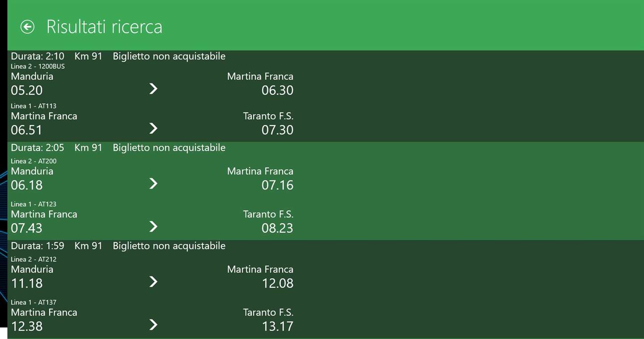Click arrow for Manduria 11.18 departure
644x339 pixels.
click(153, 281)
